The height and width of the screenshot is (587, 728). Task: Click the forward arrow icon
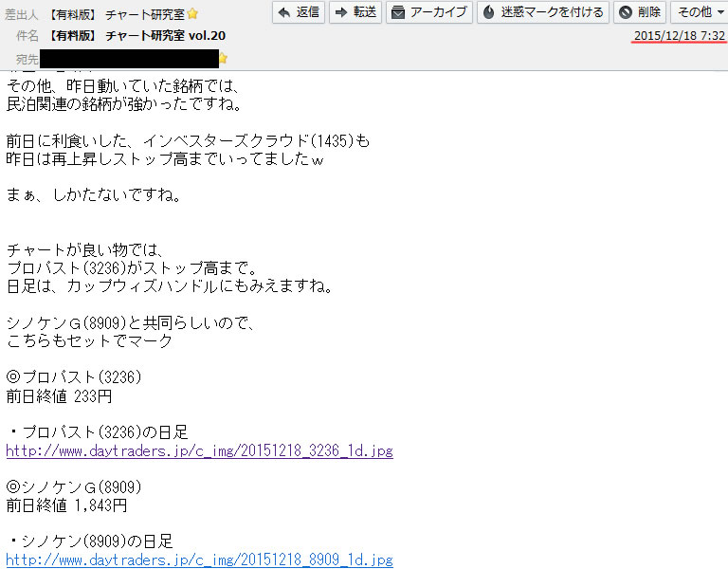click(341, 12)
